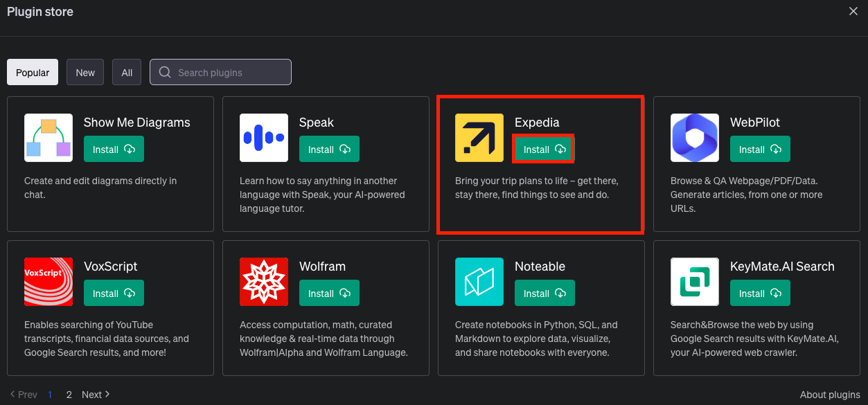Screen dimensions: 868x405
Task: Click the magnifier icon in search box
Action: click(x=165, y=72)
